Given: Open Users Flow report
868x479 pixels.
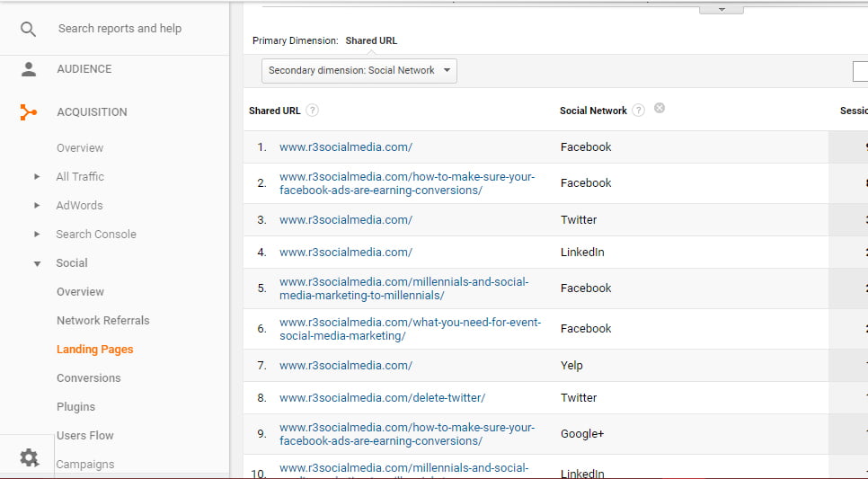Looking at the screenshot, I should 84,436.
